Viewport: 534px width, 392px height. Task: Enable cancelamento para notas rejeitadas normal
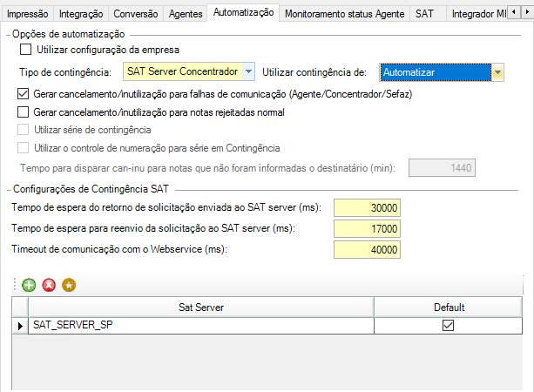pyautogui.click(x=24, y=112)
